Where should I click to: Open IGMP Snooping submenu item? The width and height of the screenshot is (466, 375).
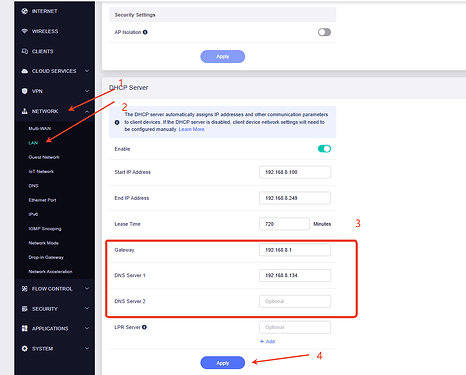point(45,229)
